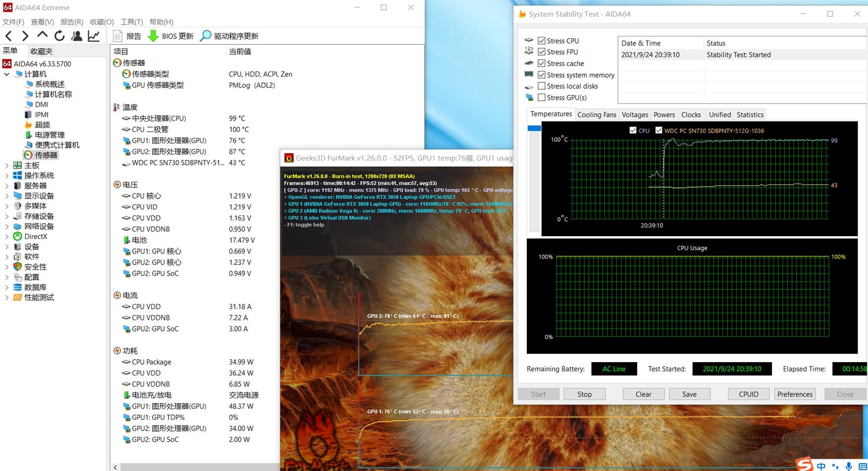Toggle the WDC PC SN730 graph checkbox
The width and height of the screenshot is (868, 471).
point(658,130)
